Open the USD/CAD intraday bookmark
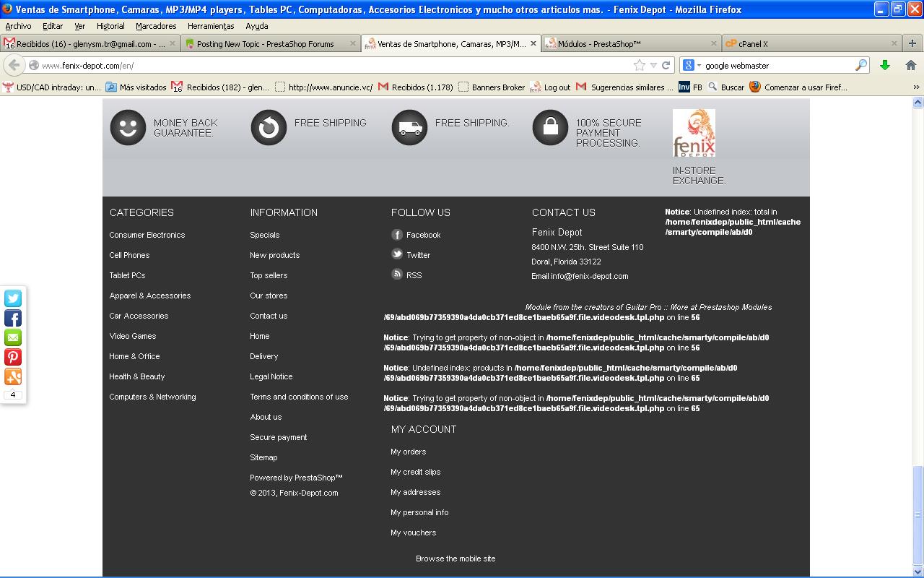Screen dimensions: 924x578 tap(52, 87)
